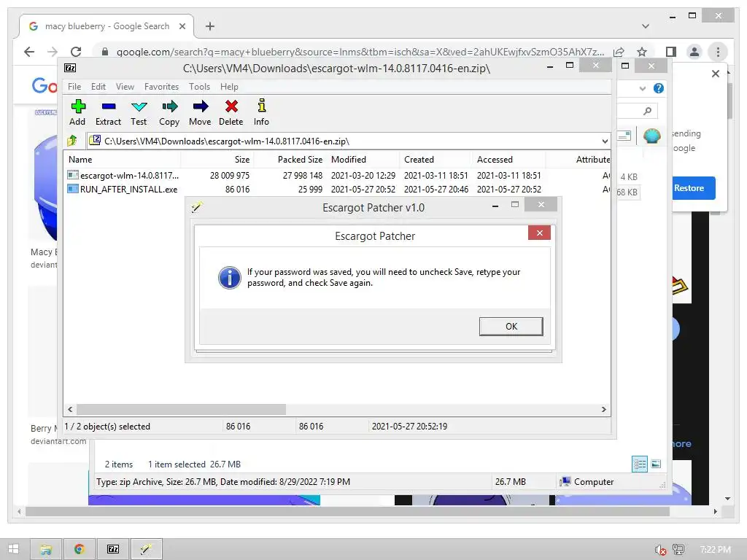
Task: Open a new Chrome tab
Action: pos(210,26)
